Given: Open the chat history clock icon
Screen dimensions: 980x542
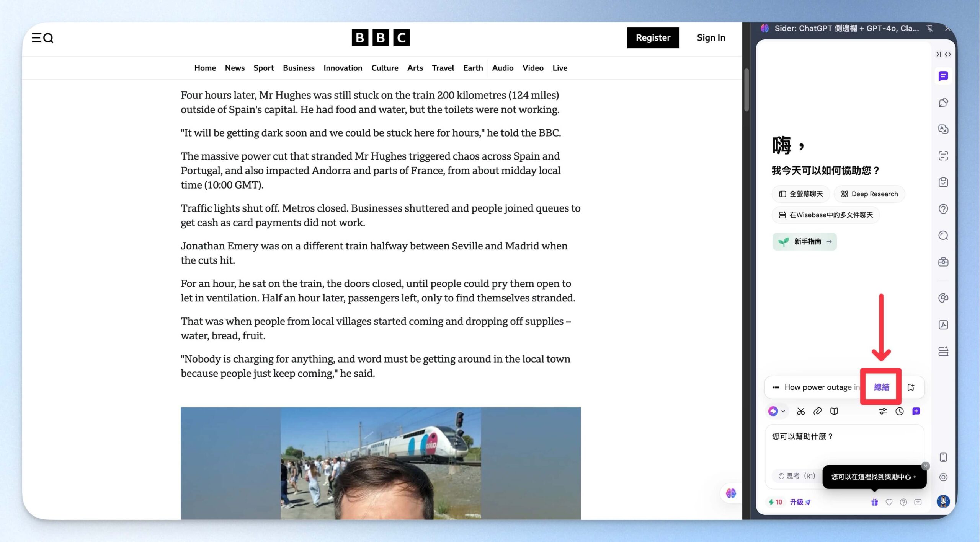Looking at the screenshot, I should tap(899, 411).
